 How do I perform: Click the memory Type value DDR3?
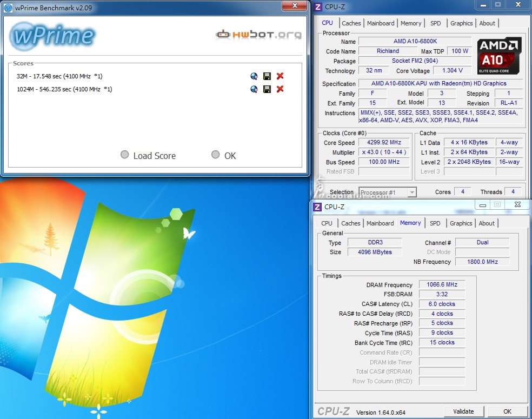tap(375, 242)
